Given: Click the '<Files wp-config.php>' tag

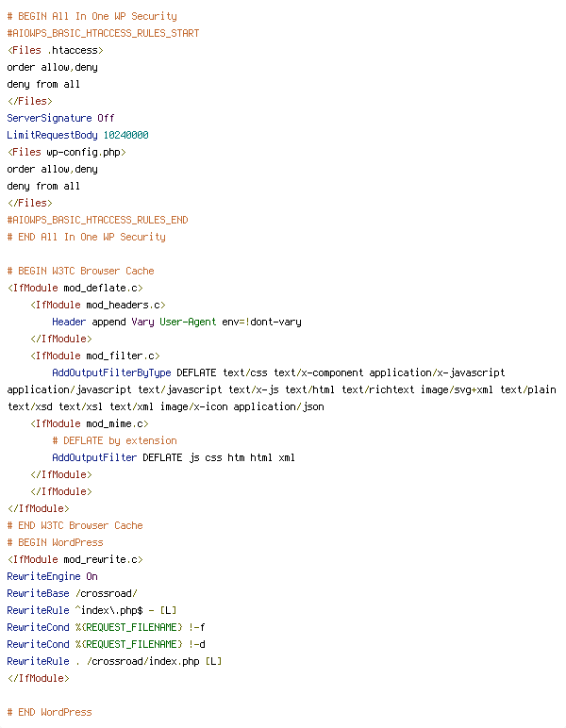Looking at the screenshot, I should pos(66,152).
